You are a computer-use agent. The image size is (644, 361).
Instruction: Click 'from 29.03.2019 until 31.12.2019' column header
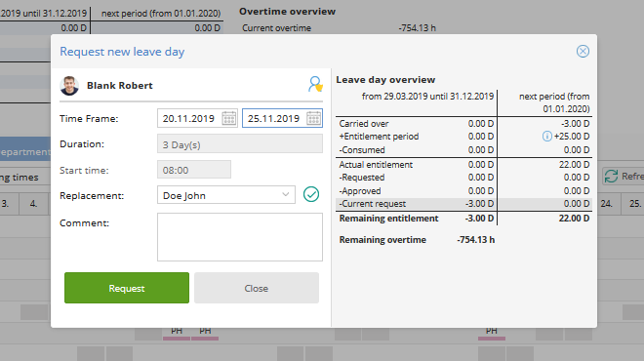(x=427, y=97)
